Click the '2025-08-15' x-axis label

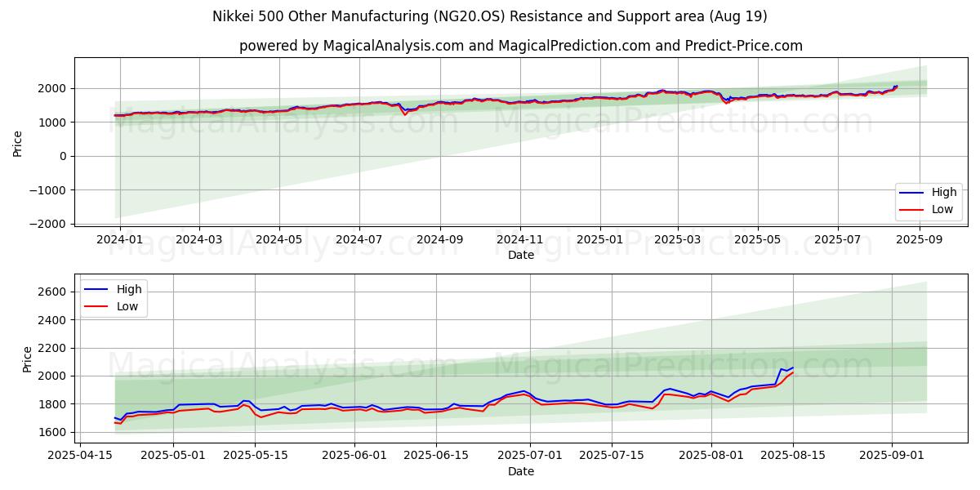(x=794, y=456)
